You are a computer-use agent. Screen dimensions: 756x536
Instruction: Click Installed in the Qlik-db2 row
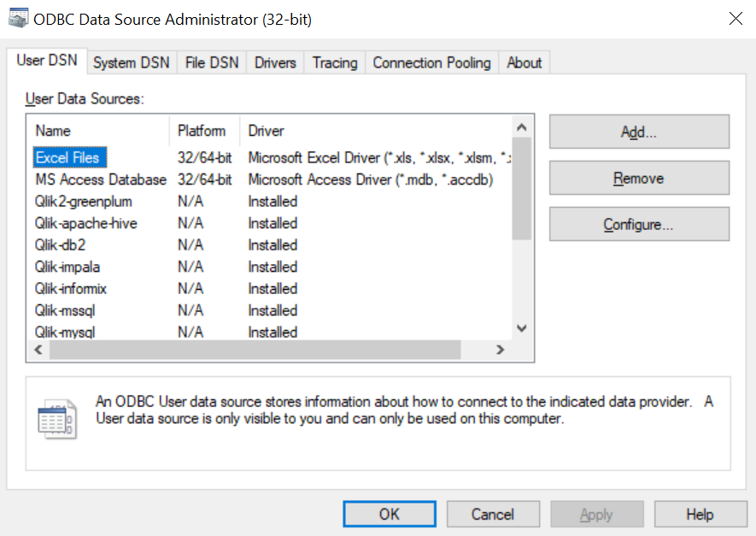point(273,244)
